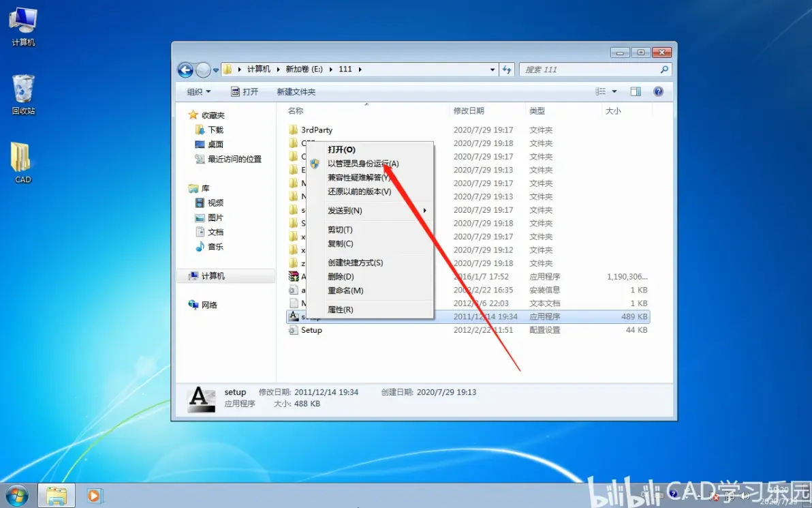Select 计算机 in navigation pane
Image resolution: width=812 pixels, height=508 pixels.
[x=226, y=275]
